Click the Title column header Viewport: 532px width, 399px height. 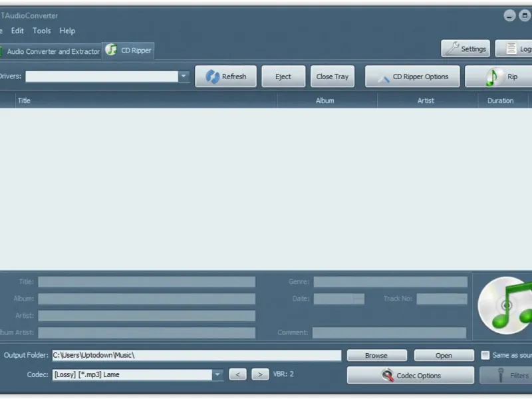coord(146,100)
